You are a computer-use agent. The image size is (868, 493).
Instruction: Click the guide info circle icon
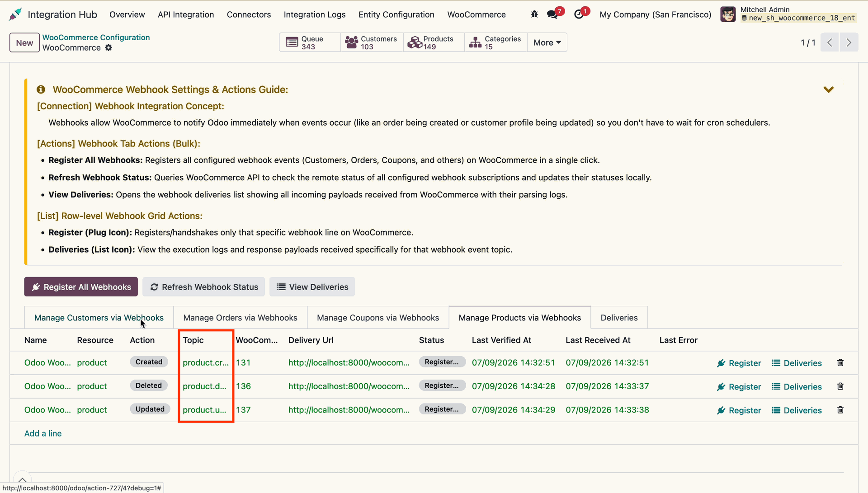tap(41, 89)
